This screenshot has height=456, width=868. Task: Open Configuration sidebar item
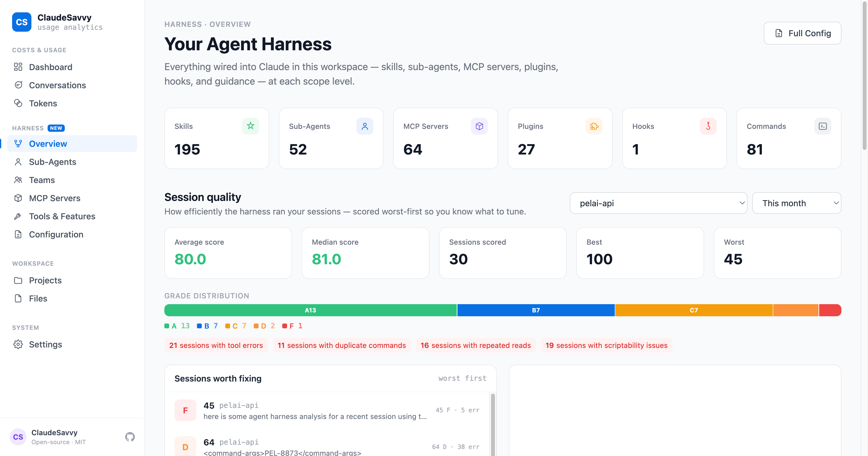tap(72, 234)
